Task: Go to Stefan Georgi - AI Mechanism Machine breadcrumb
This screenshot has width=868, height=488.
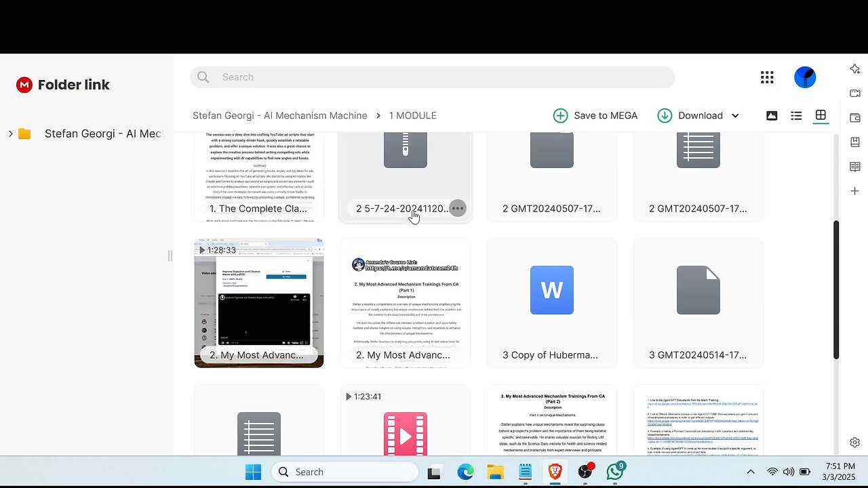Action: click(x=279, y=115)
